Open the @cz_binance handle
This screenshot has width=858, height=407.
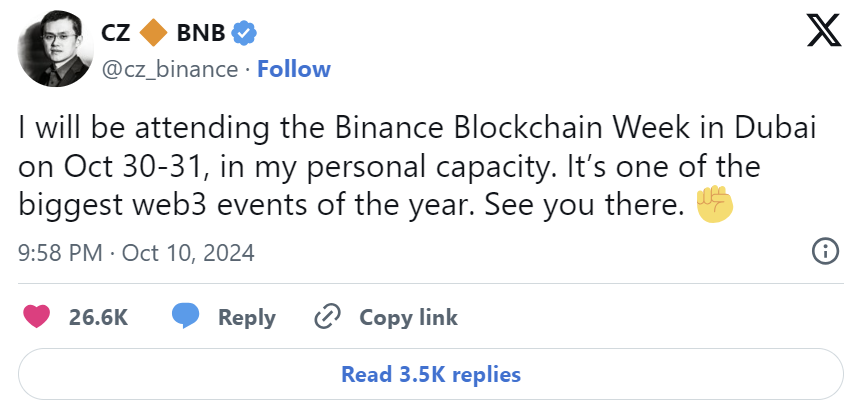[170, 69]
